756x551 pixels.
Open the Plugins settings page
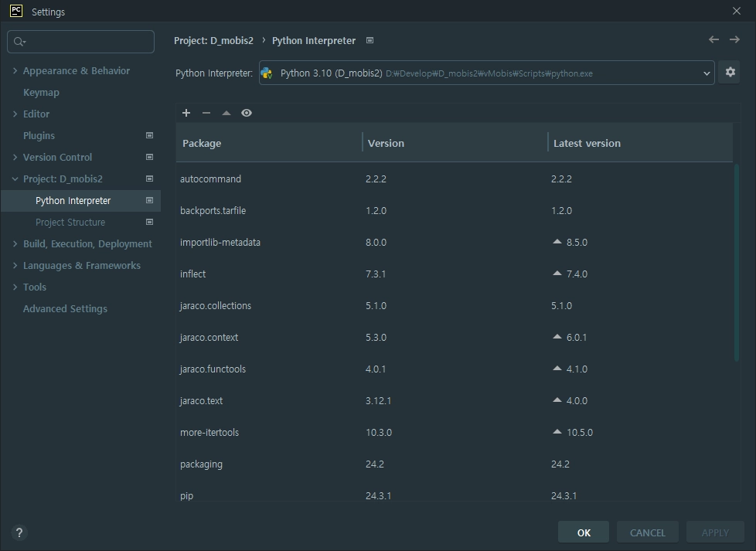point(39,135)
